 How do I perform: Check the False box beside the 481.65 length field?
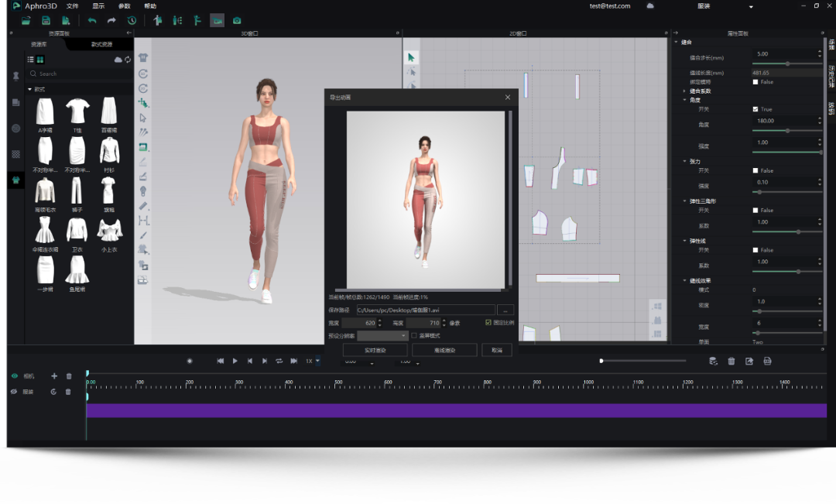click(x=755, y=81)
